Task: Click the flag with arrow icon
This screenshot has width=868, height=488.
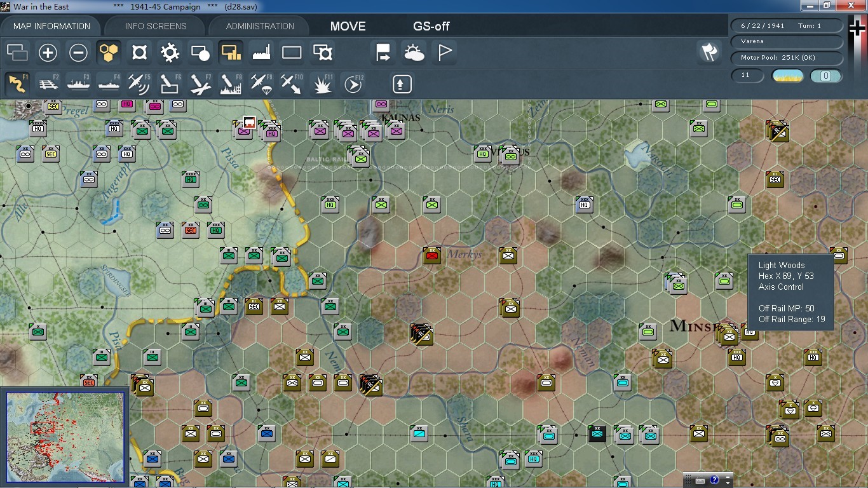Action: (383, 53)
